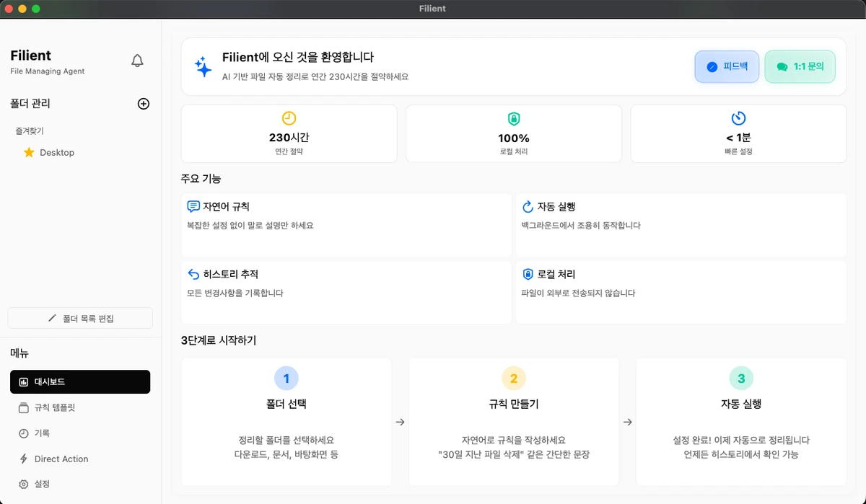The width and height of the screenshot is (866, 504).
Task: Click the lightning bolt icon beside Direct Action
Action: click(x=24, y=459)
